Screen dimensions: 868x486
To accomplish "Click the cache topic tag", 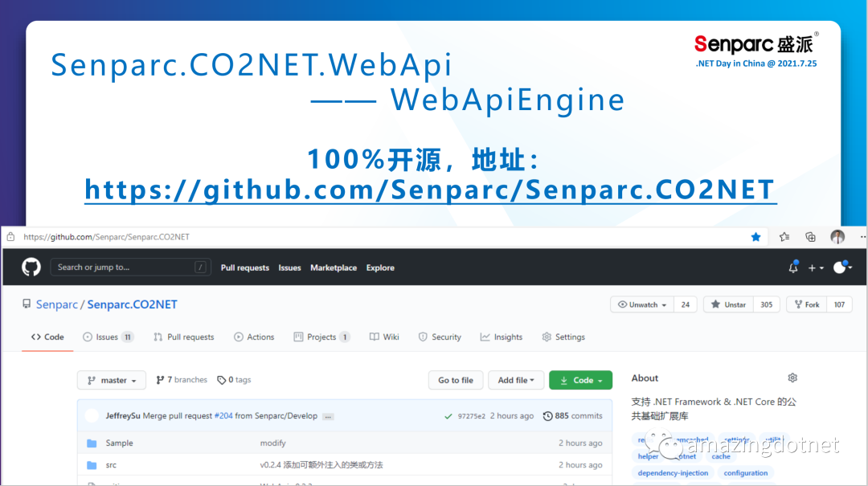I will tap(721, 456).
